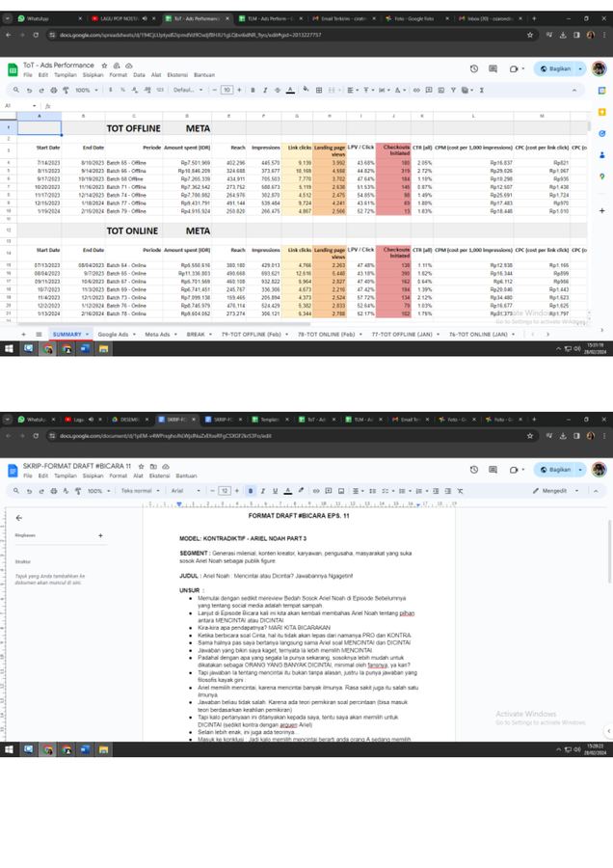The width and height of the screenshot is (613, 868).
Task: Open the 100% zoom dropdown in Sheets
Action: pyautogui.click(x=87, y=90)
